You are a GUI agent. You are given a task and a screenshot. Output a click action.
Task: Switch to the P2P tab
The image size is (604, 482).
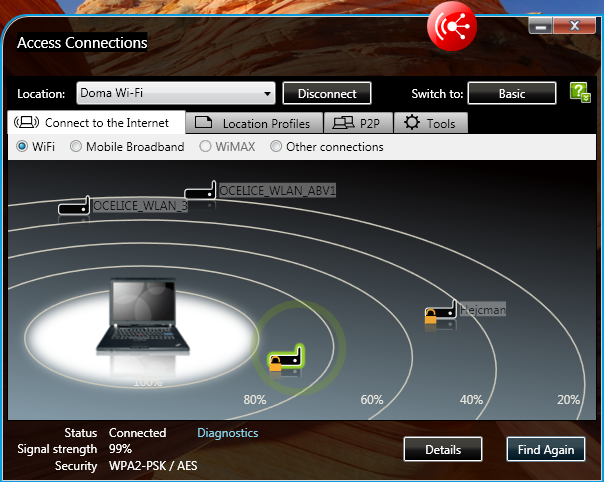click(x=358, y=123)
